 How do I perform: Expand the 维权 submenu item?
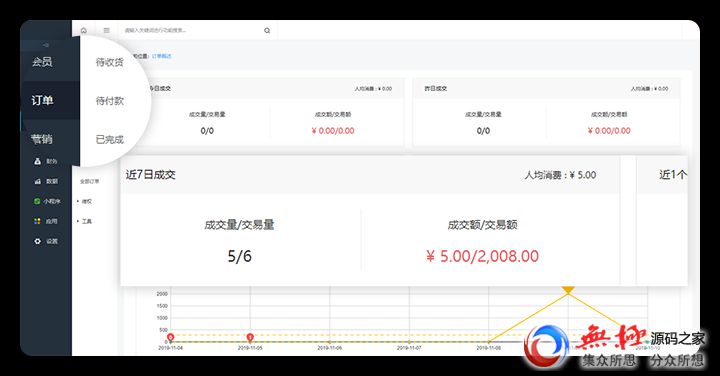(x=85, y=202)
